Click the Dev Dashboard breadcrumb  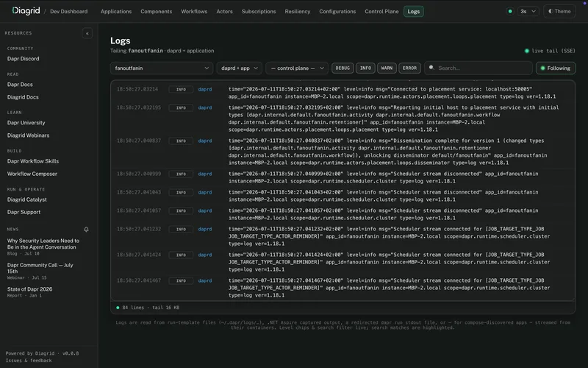pos(69,11)
